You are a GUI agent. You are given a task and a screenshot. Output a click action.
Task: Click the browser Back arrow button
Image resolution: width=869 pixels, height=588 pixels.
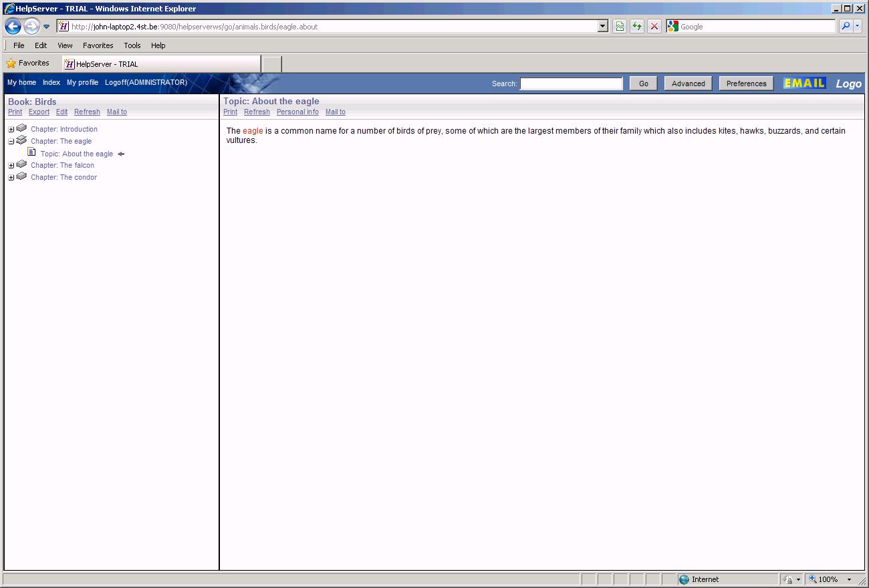coord(13,27)
